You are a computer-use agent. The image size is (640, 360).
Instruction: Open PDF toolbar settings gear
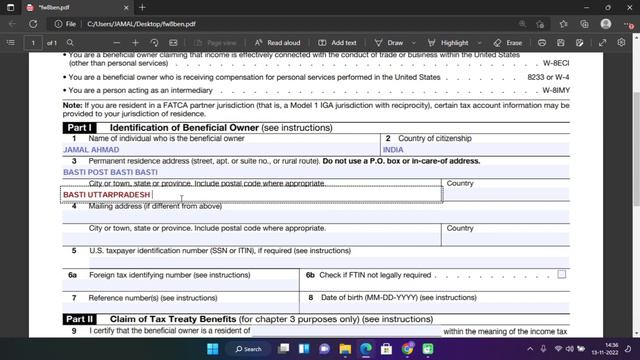621,42
